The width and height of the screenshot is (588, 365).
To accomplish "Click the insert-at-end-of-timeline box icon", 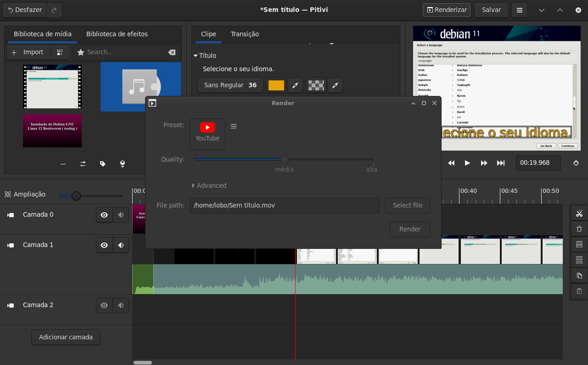I will point(123,164).
